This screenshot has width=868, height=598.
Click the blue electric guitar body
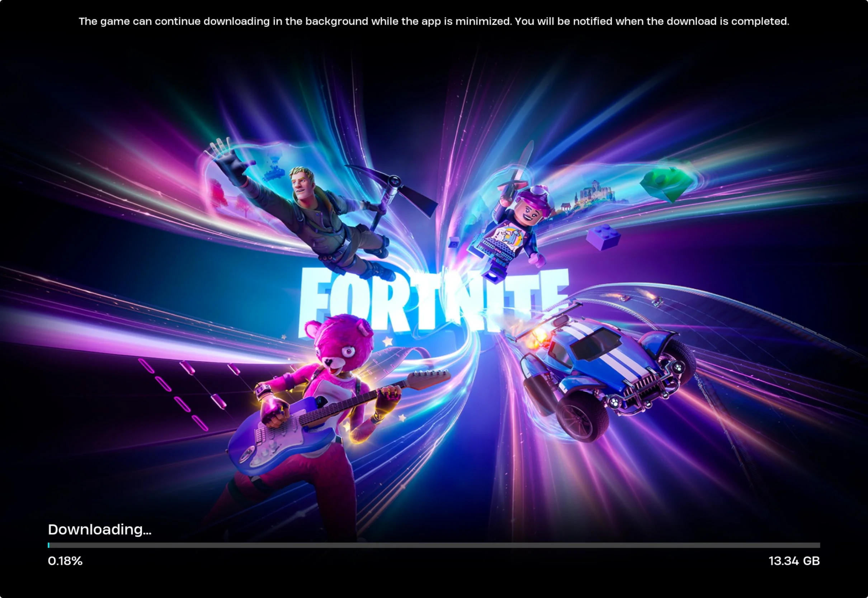(x=281, y=438)
